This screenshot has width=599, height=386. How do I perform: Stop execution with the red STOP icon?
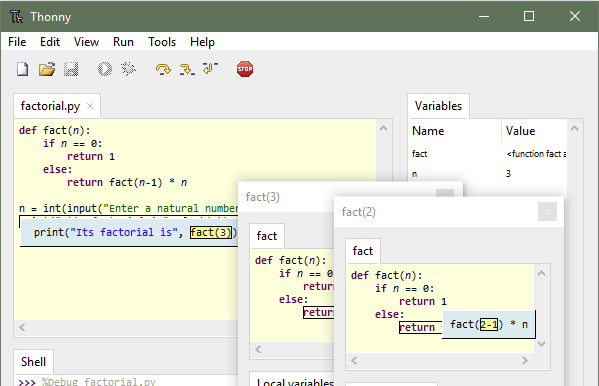(x=245, y=69)
